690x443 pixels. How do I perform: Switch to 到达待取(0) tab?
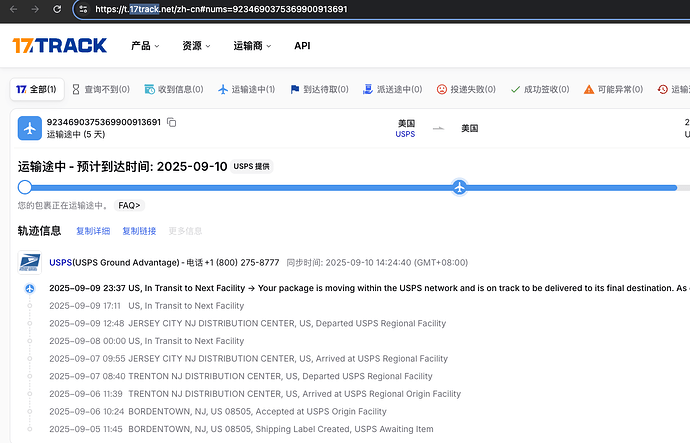tap(319, 89)
